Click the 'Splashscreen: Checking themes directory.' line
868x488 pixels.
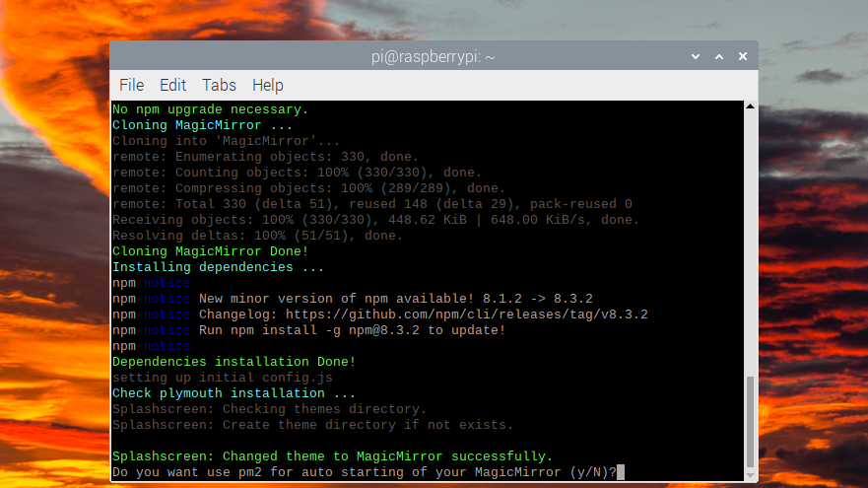click(270, 409)
